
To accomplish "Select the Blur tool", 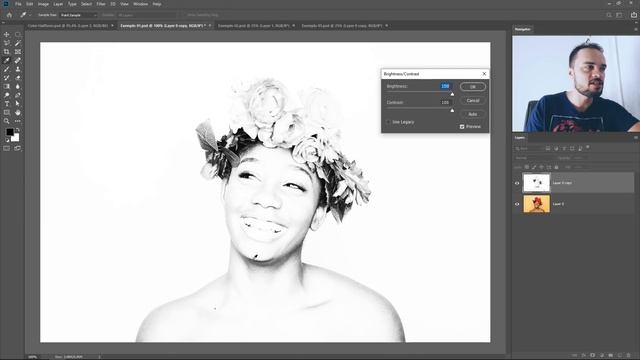I will [x=18, y=87].
